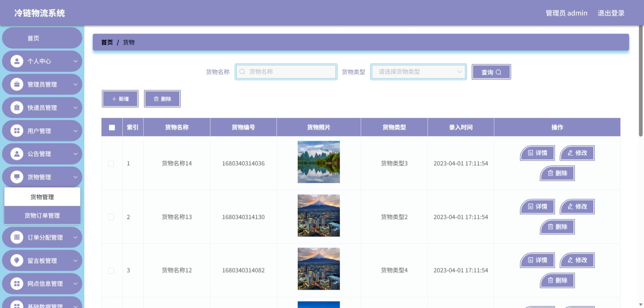
Task: Click the 删除 trash icon for 货物名称13
Action: pyautogui.click(x=550, y=227)
